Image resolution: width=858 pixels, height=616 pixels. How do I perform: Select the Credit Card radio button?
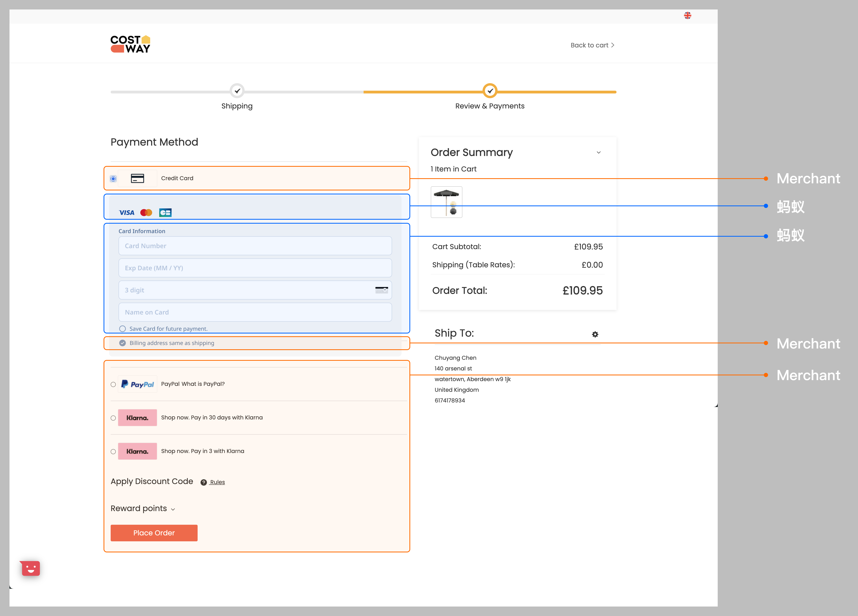point(113,178)
